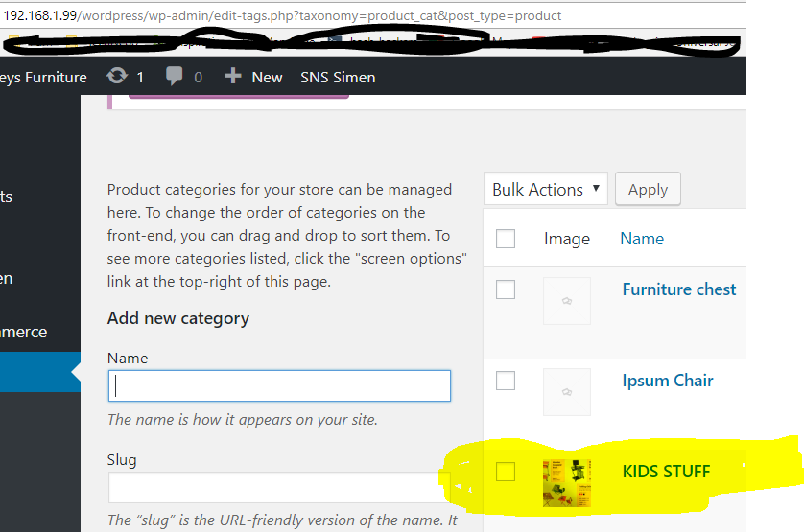Click the plus New icon
Viewport: 804px width, 532px height.
(x=233, y=77)
